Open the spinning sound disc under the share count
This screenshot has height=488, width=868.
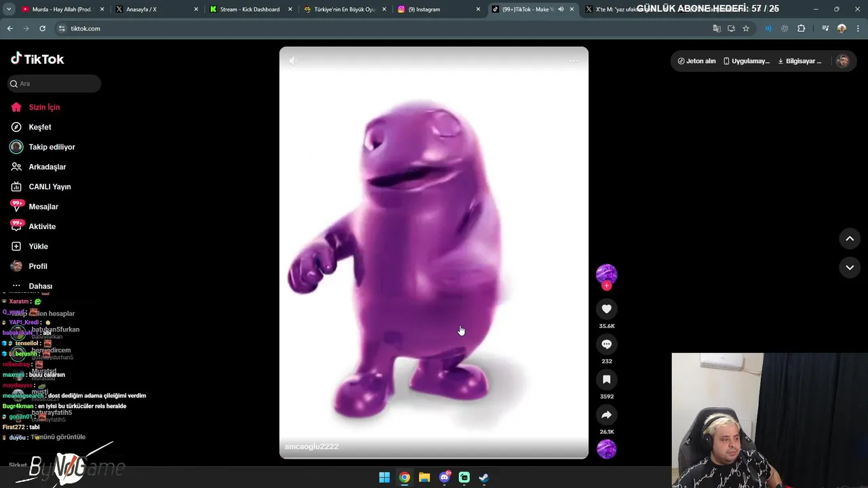[x=606, y=449]
